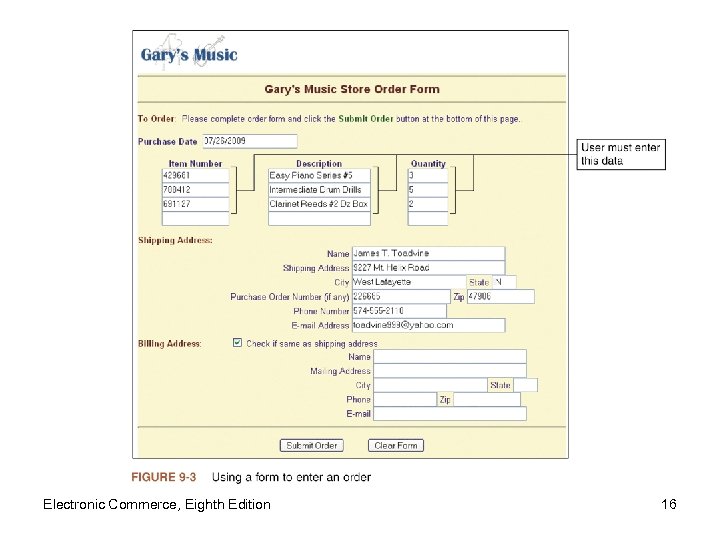Screen dimensions: 720x540
Task: Click shipping City field 'West Lafayette'
Action: tap(409, 282)
